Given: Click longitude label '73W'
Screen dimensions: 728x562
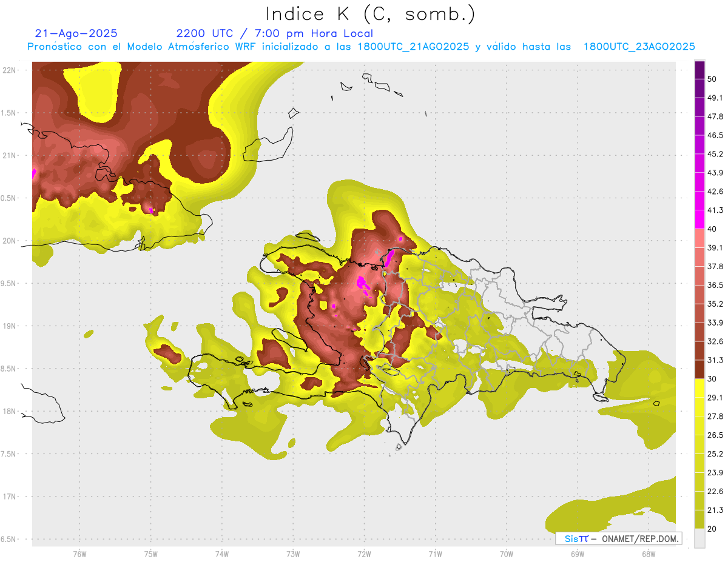Looking at the screenshot, I should (293, 554).
